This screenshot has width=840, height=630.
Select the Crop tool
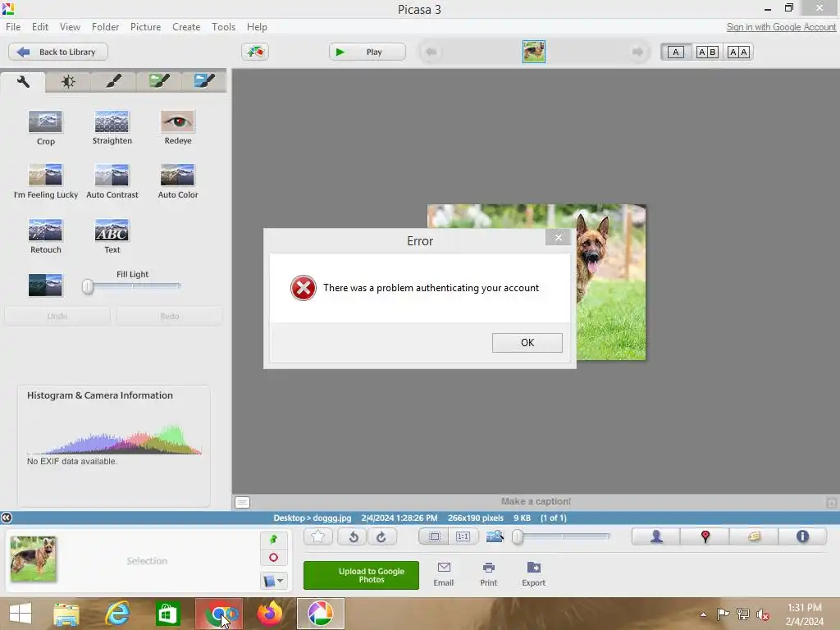point(46,127)
